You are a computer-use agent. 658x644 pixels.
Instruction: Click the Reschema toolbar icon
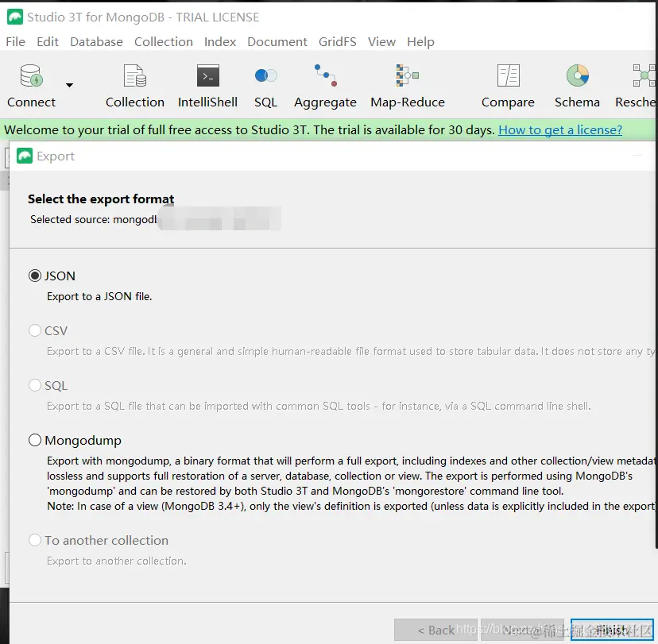point(644,76)
